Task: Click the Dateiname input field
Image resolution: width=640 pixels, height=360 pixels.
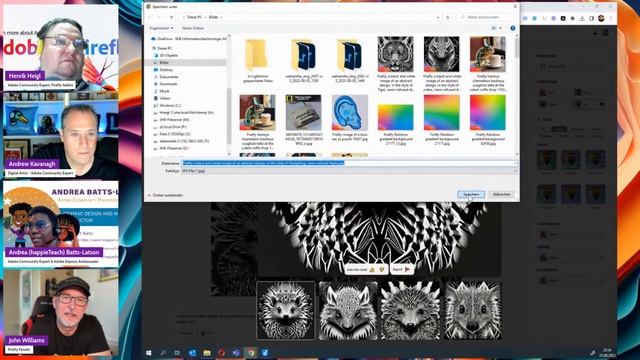Action: click(x=349, y=163)
